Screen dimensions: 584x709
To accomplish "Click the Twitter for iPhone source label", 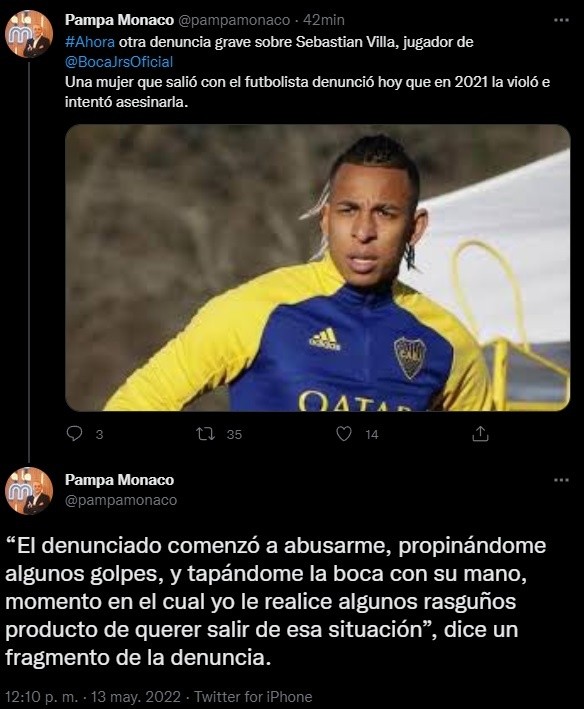I will point(253,696).
